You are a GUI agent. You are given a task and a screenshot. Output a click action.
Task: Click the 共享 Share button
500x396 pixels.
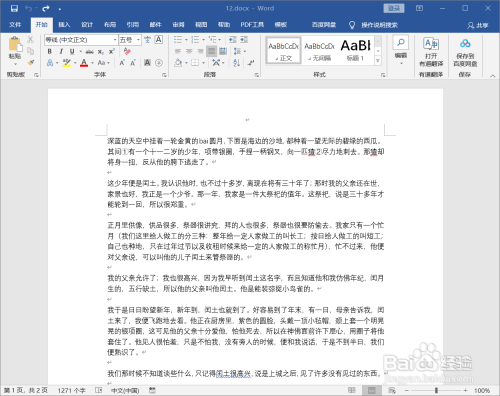tap(478, 25)
